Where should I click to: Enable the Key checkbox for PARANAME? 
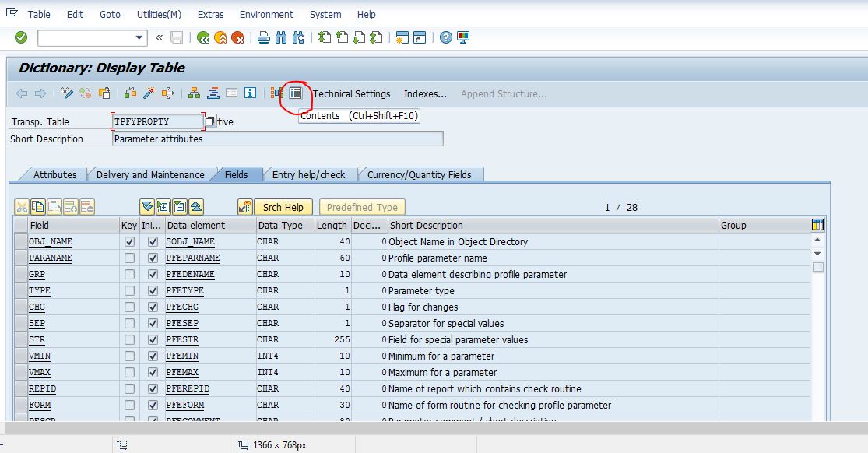(x=128, y=258)
